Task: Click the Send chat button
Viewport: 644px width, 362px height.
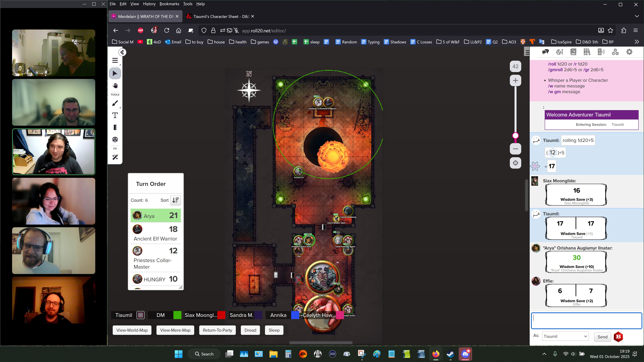Action: (602, 337)
